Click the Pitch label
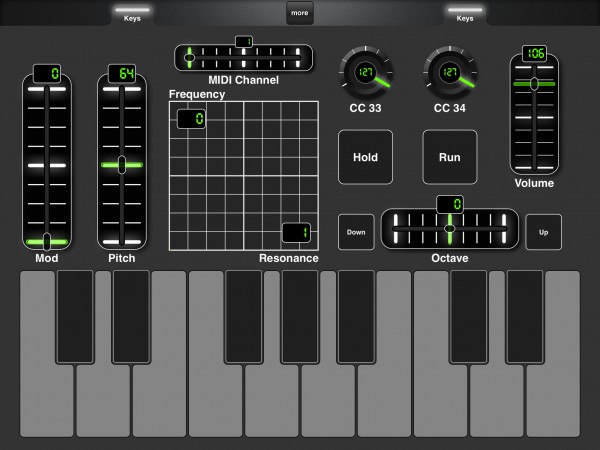This screenshot has height=450, width=600. pos(122,258)
